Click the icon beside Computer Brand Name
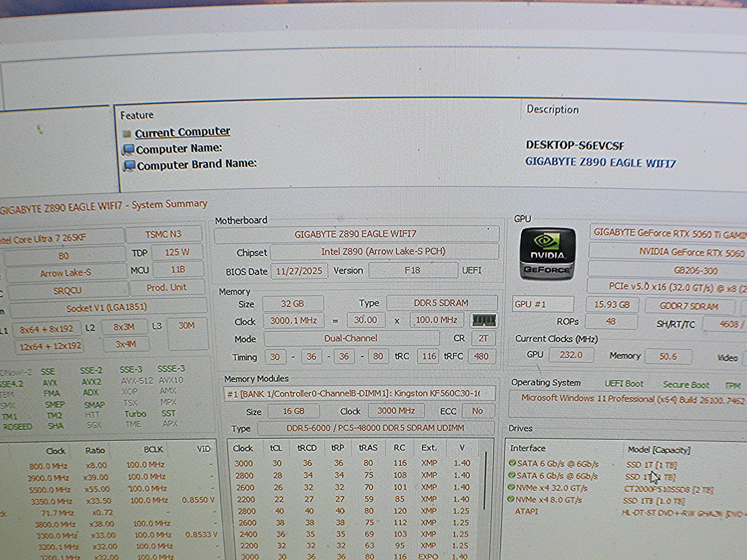 [129, 166]
